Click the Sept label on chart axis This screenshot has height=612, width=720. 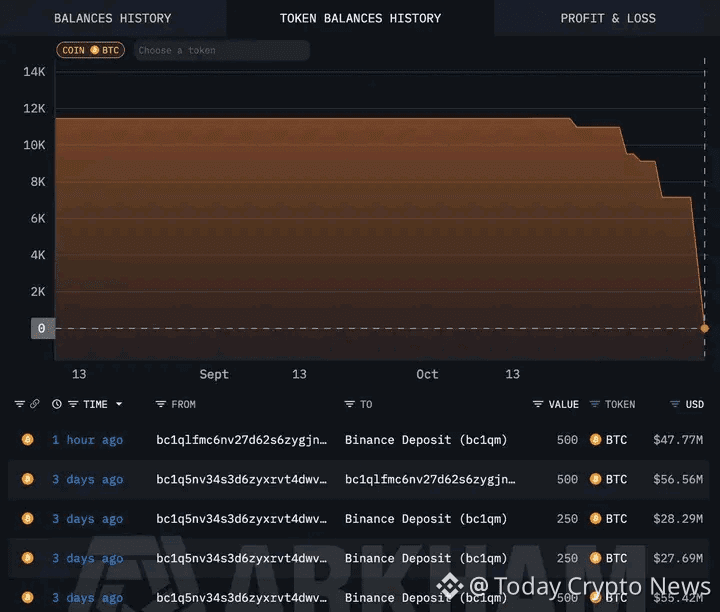pyautogui.click(x=214, y=374)
